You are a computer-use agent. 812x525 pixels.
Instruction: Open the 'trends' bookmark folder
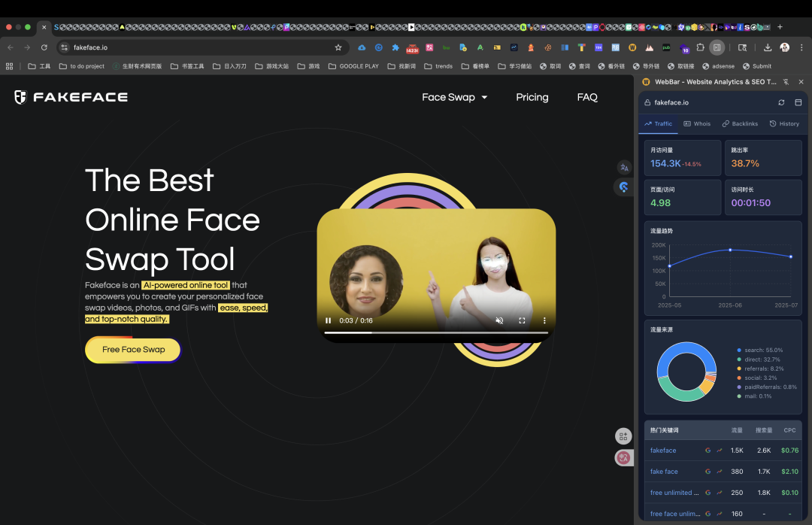click(x=438, y=66)
